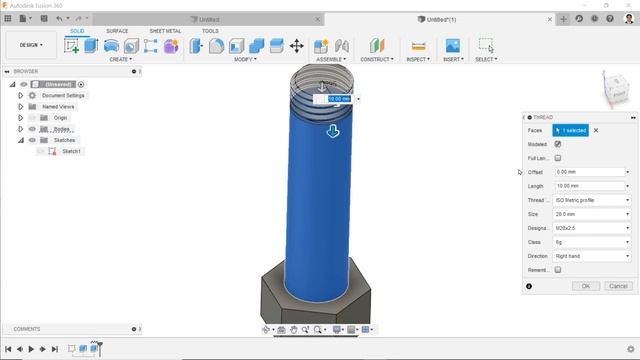
Task: Expand the Named Views node
Action: [20, 107]
